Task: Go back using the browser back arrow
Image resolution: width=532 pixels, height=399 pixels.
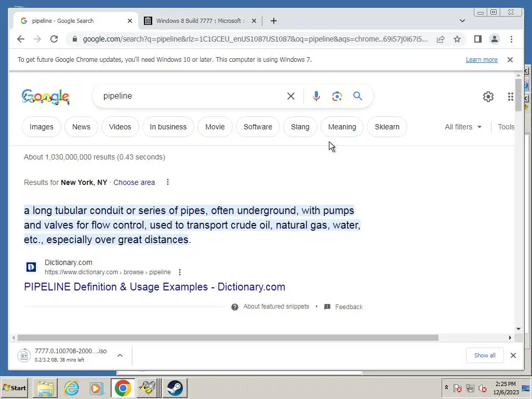Action: pos(21,39)
